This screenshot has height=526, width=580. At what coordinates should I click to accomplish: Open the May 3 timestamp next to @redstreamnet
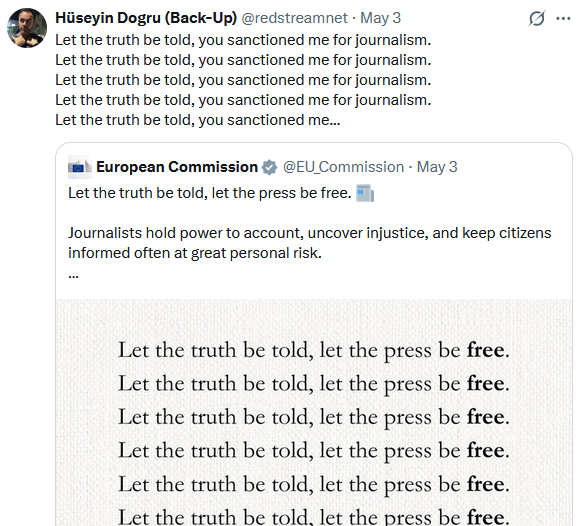click(x=381, y=18)
